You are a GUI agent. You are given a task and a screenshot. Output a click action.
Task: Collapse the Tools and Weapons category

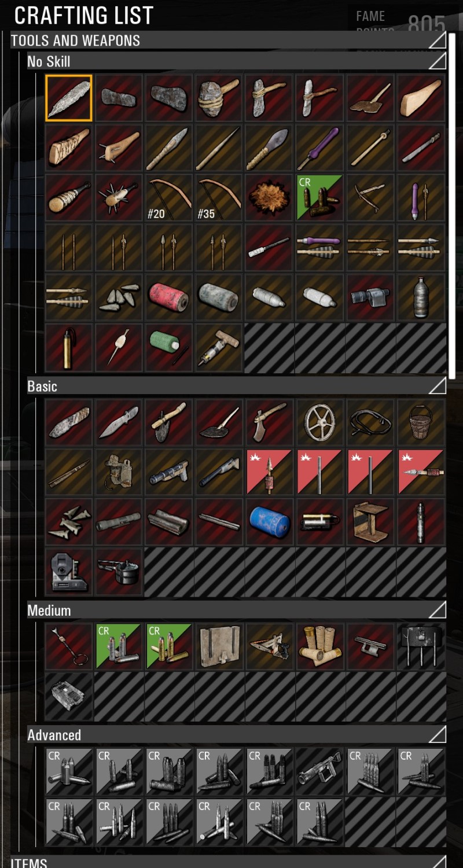(437, 40)
